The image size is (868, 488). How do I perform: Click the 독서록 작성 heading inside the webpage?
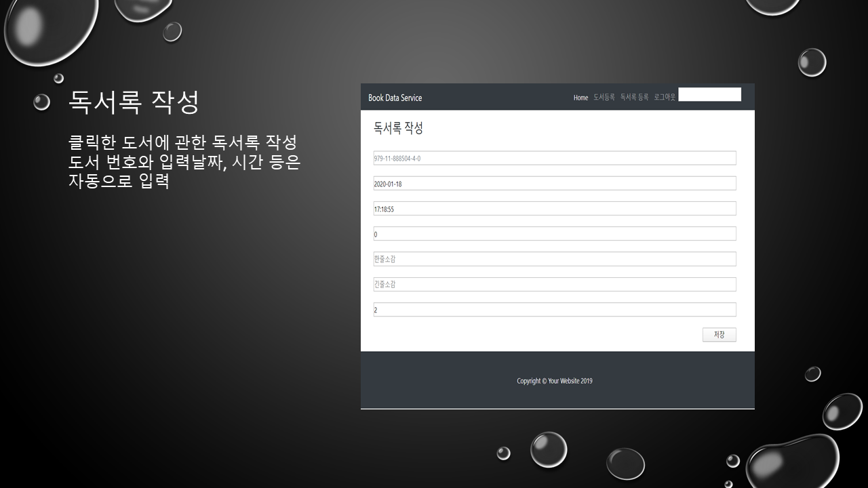(398, 128)
